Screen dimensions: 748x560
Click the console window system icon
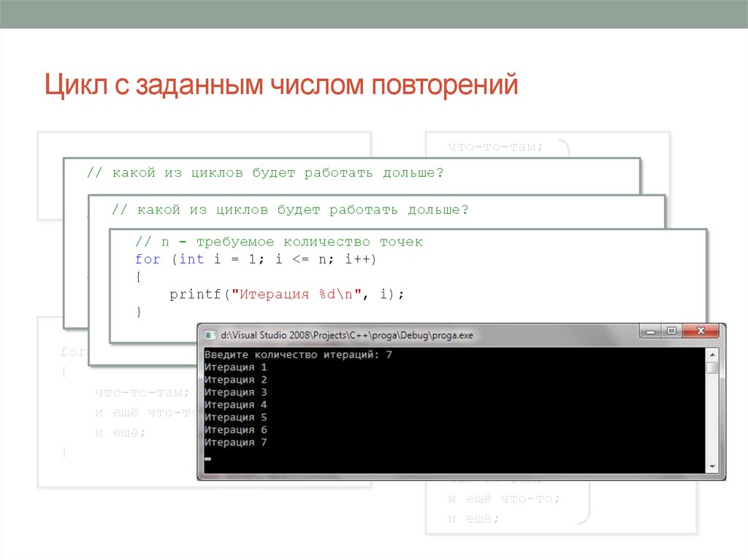point(210,335)
